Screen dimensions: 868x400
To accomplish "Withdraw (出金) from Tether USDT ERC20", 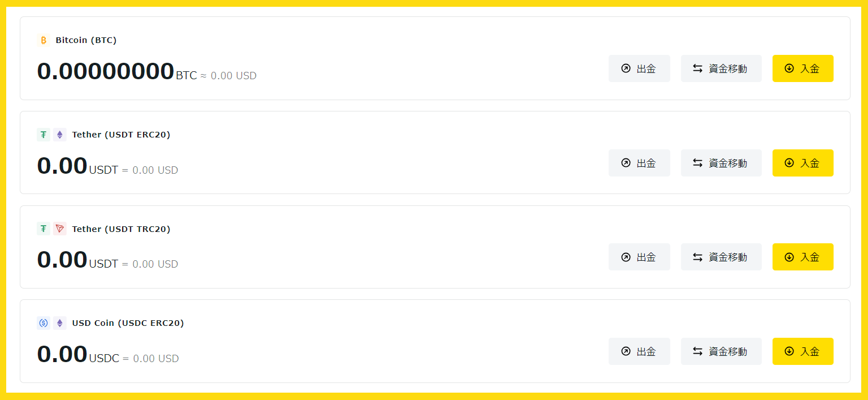I will click(639, 163).
